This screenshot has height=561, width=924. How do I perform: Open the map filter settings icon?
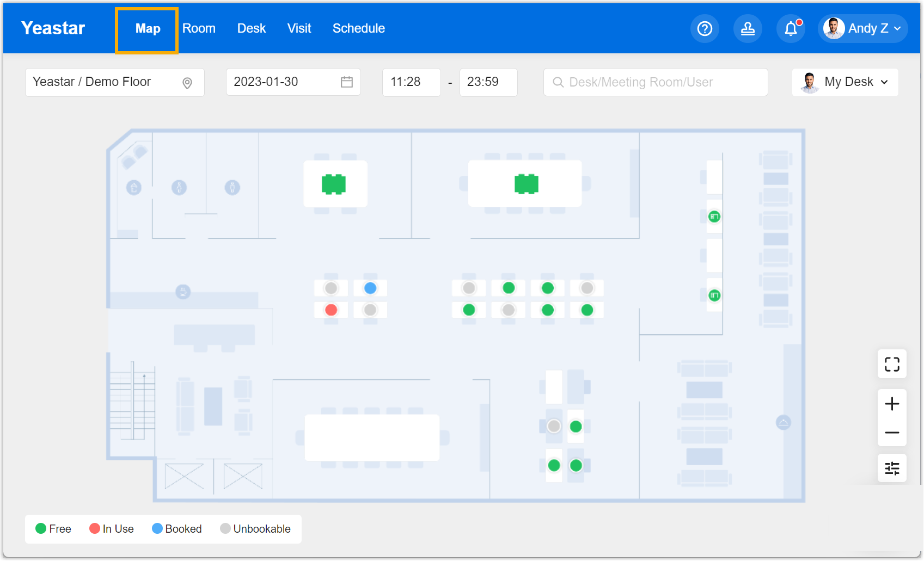pos(892,468)
